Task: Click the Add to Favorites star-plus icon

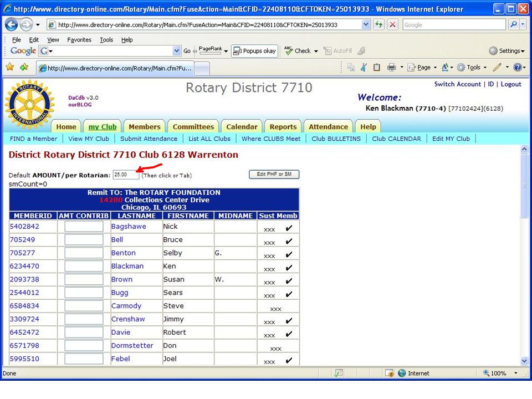Action: 24,67
